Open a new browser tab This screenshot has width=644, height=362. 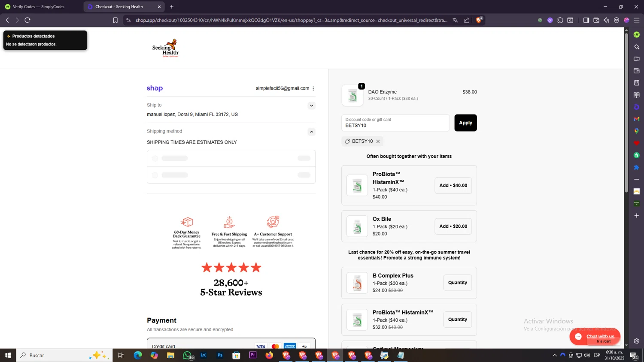(172, 7)
